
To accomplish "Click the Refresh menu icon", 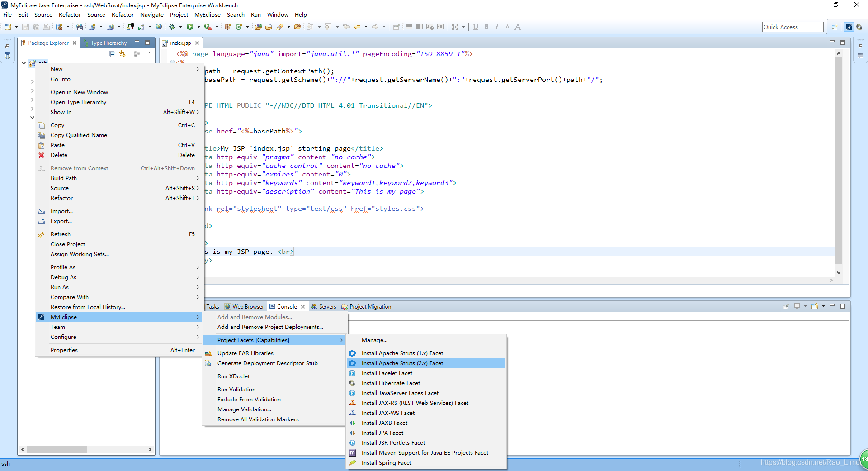I will coord(41,234).
